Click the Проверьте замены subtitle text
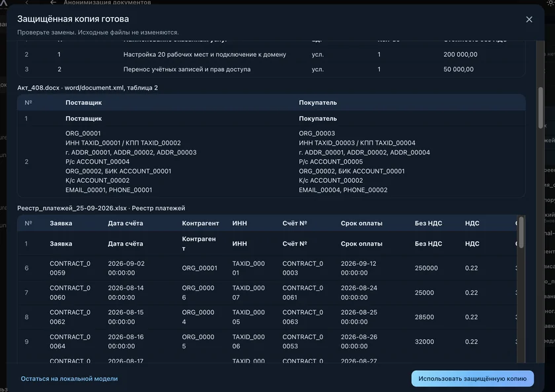This screenshot has width=555, height=392. [x=98, y=32]
